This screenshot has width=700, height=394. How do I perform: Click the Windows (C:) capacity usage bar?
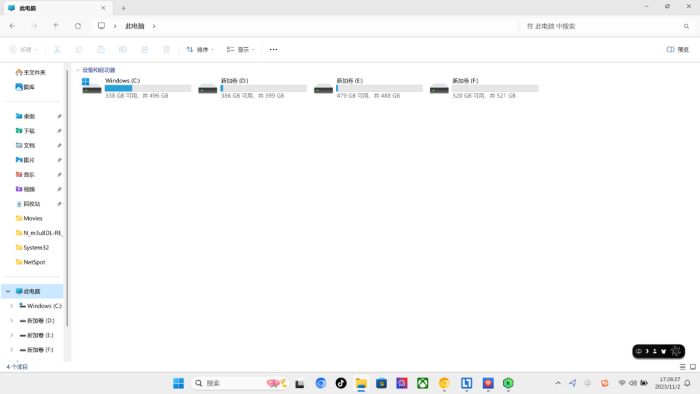click(148, 88)
